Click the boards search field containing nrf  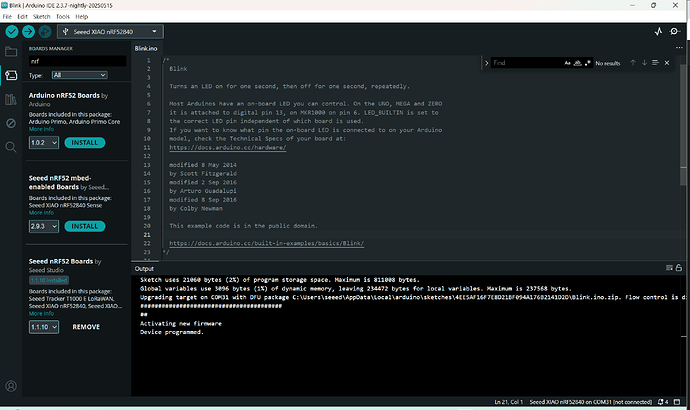pyautogui.click(x=77, y=61)
